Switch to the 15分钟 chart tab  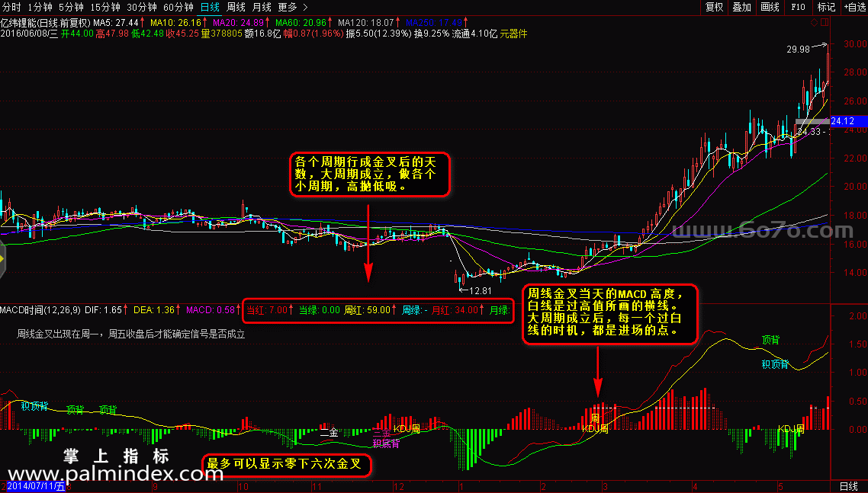[105, 7]
